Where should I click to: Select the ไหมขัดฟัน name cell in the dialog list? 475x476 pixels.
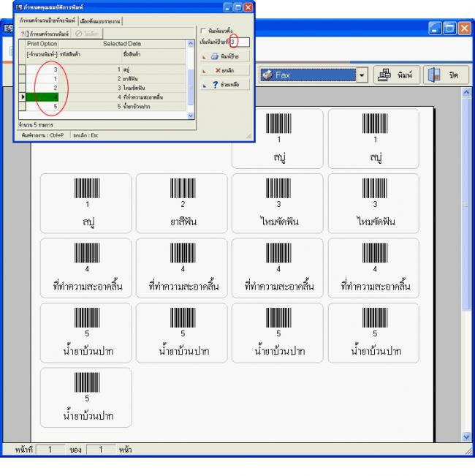(x=153, y=88)
